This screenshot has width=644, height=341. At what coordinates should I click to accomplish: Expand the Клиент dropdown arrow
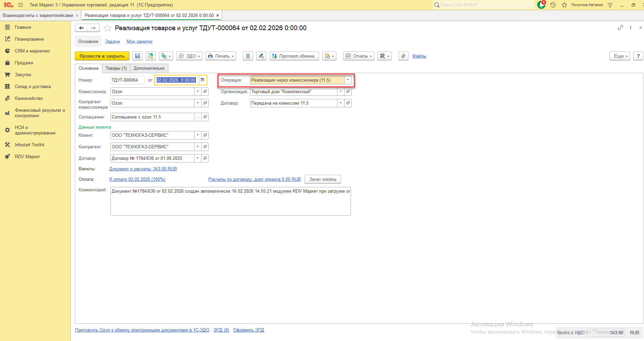click(x=198, y=135)
